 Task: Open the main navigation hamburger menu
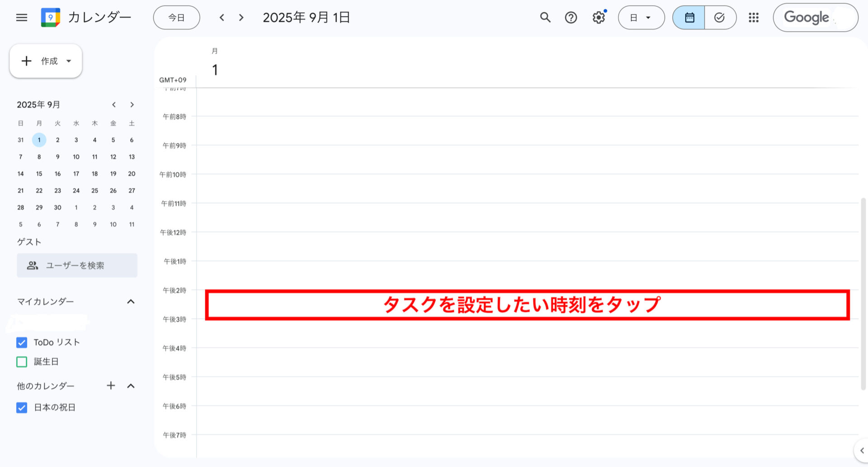pos(21,17)
